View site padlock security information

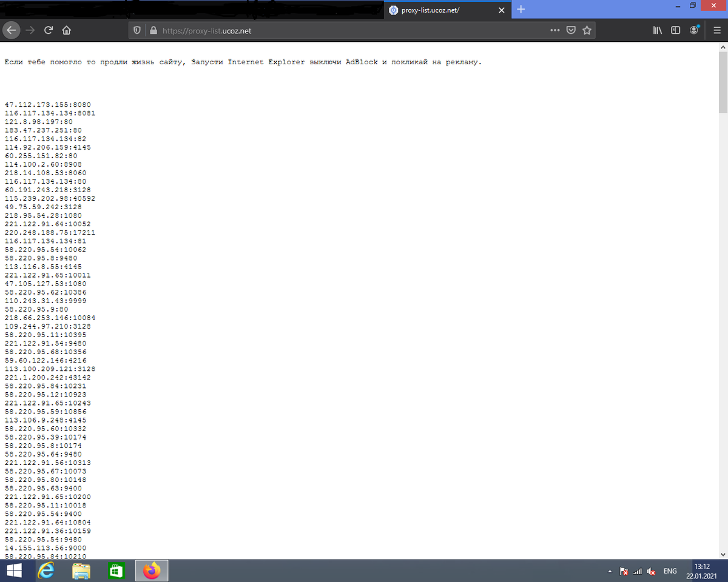point(153,30)
